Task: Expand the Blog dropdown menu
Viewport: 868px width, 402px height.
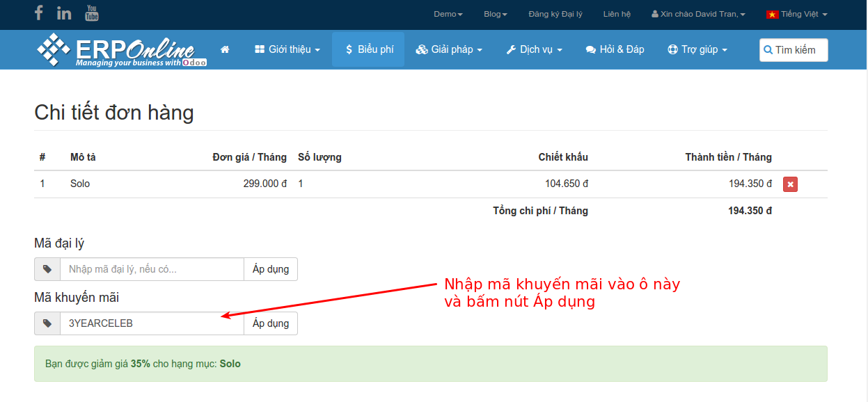Action: (495, 14)
